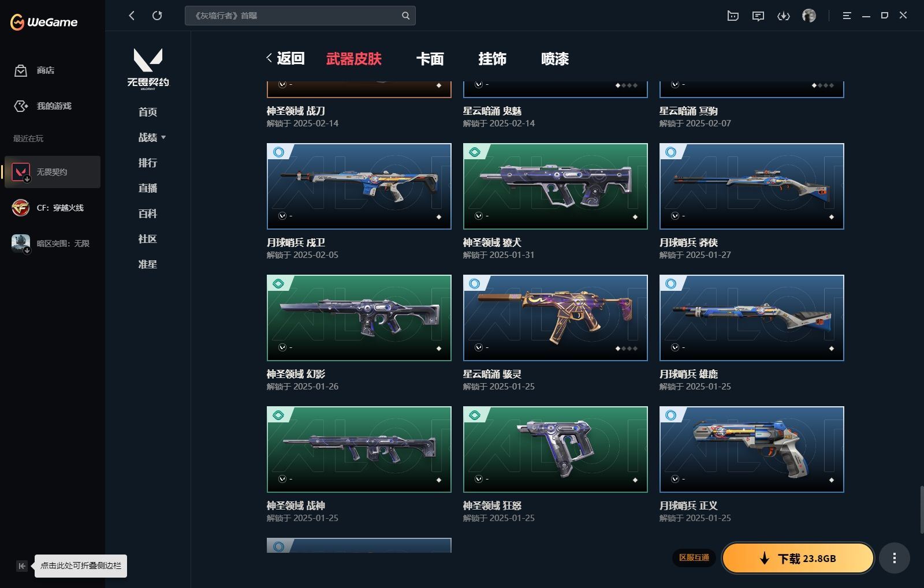The width and height of the screenshot is (924, 588).
Task: Open the download manager icon in title bar
Action: pos(783,16)
